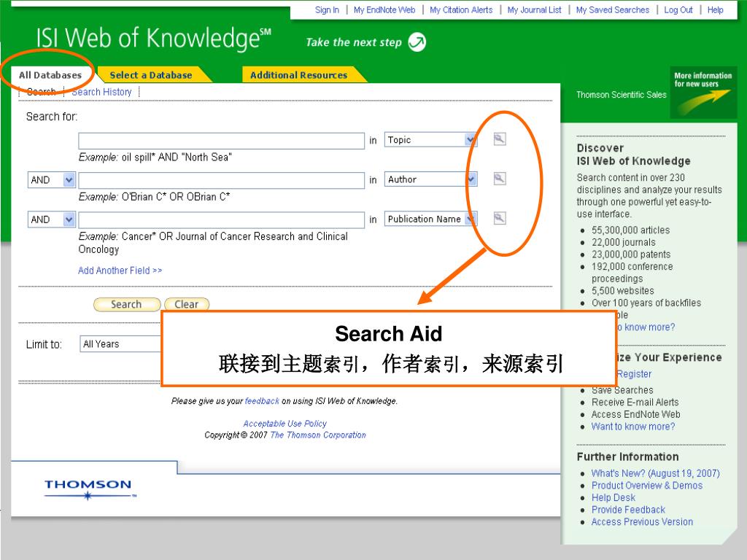Switch to the Additional Resources tab
This screenshot has height=560, width=747.
coord(298,75)
